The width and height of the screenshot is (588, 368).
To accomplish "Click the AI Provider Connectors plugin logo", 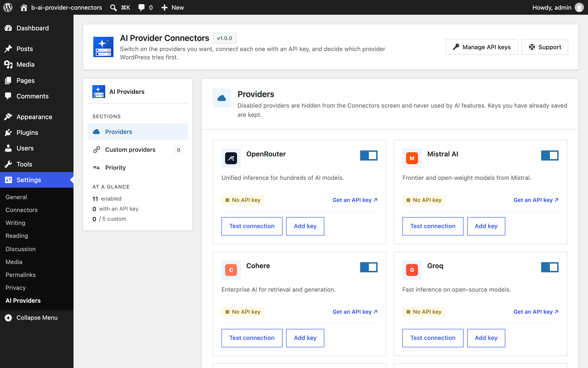I will click(103, 47).
